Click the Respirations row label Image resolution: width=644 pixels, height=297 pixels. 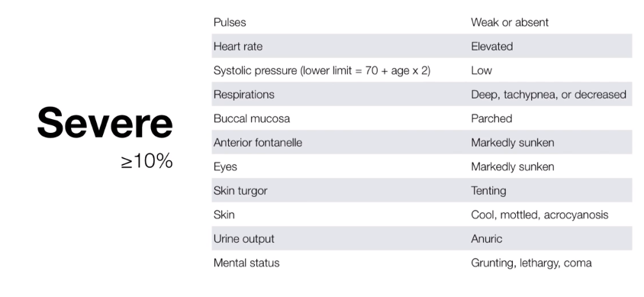(243, 95)
